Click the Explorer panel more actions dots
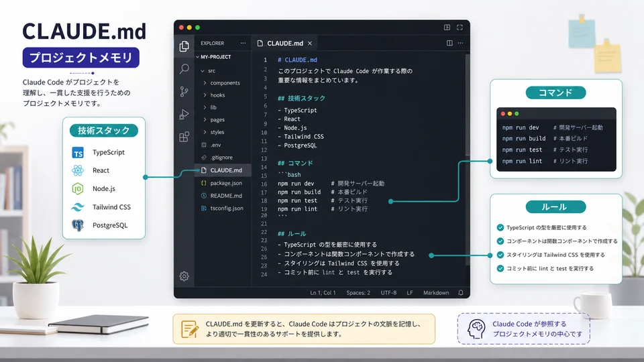The image size is (644, 362). pos(243,43)
